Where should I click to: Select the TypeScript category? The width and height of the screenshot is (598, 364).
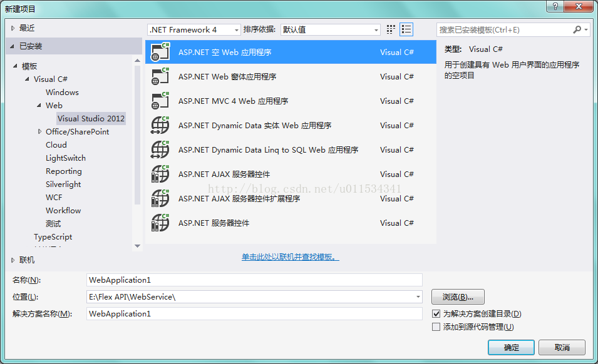click(x=53, y=237)
